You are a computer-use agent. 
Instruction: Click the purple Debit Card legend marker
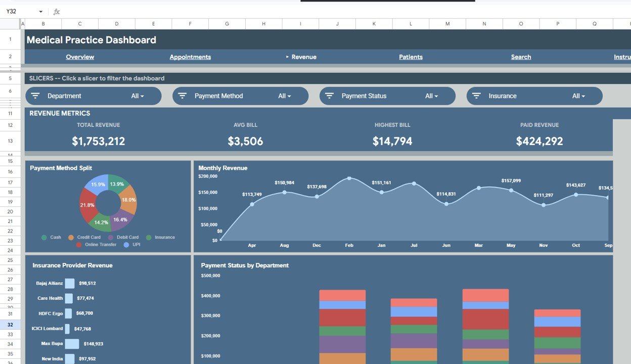point(110,237)
